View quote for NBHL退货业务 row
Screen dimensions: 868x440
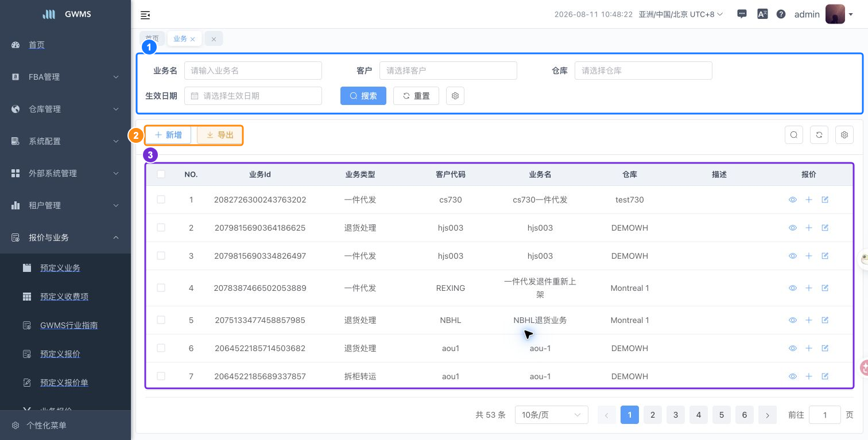coord(793,320)
